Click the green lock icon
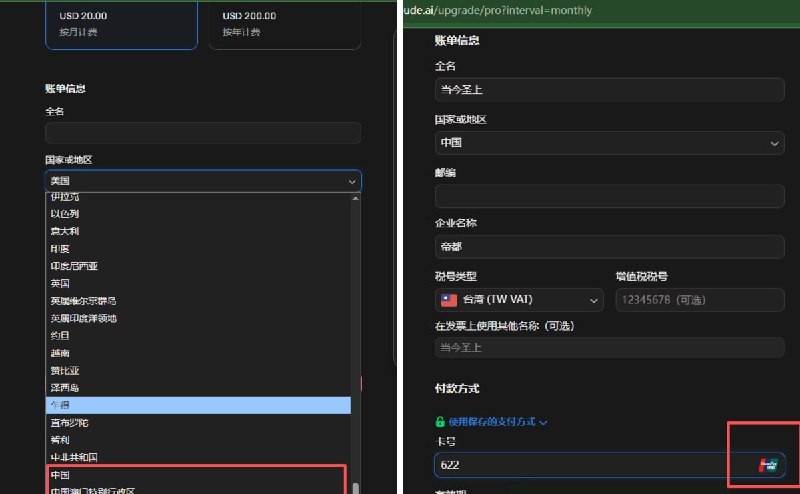 [440, 422]
